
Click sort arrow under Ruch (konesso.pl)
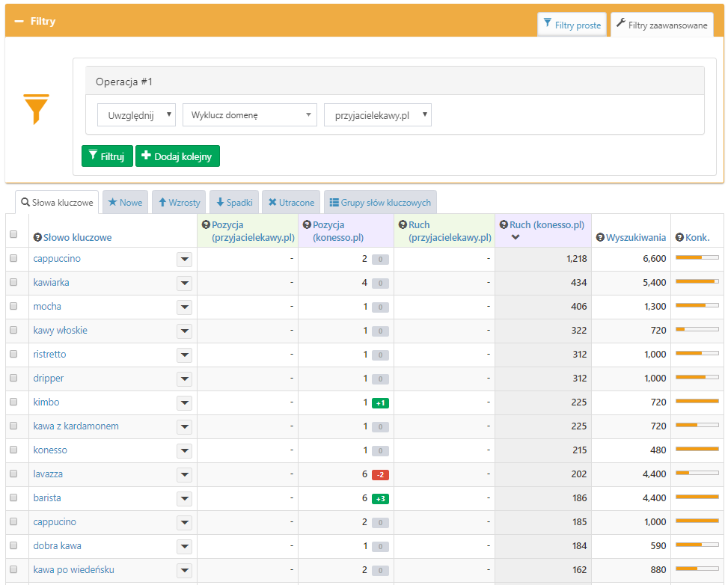coord(516,238)
